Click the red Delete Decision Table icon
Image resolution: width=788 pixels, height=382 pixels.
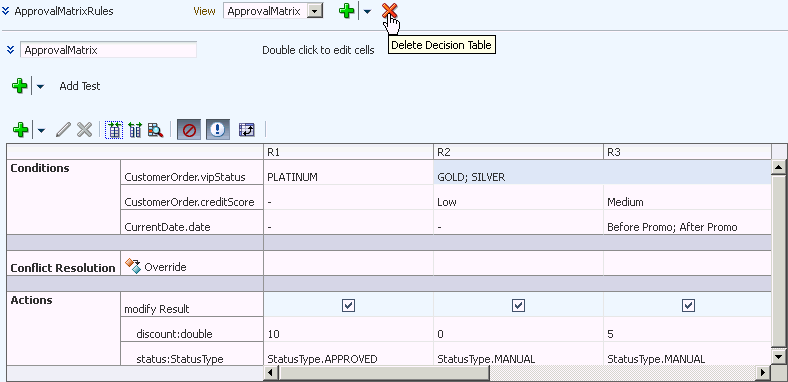pos(389,10)
